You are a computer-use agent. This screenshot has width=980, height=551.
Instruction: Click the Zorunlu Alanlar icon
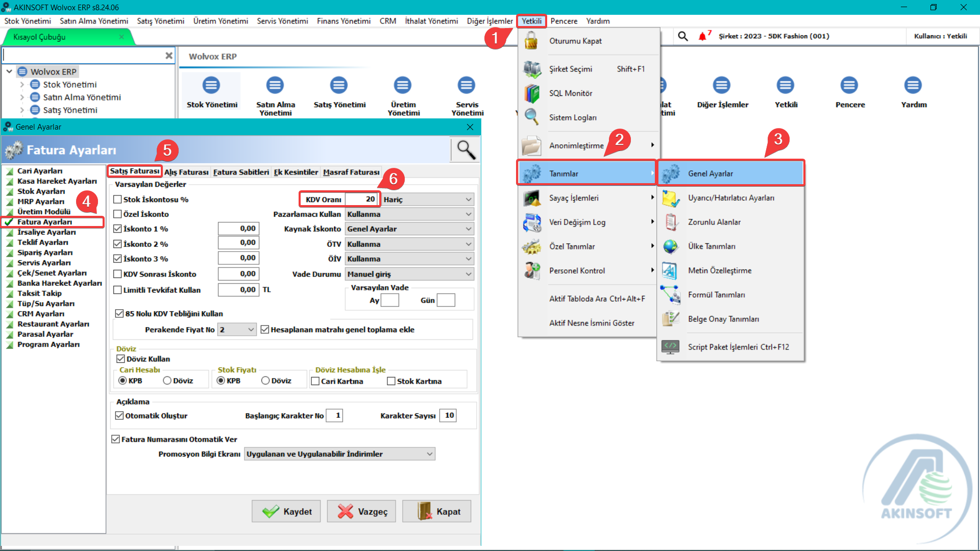pyautogui.click(x=670, y=222)
